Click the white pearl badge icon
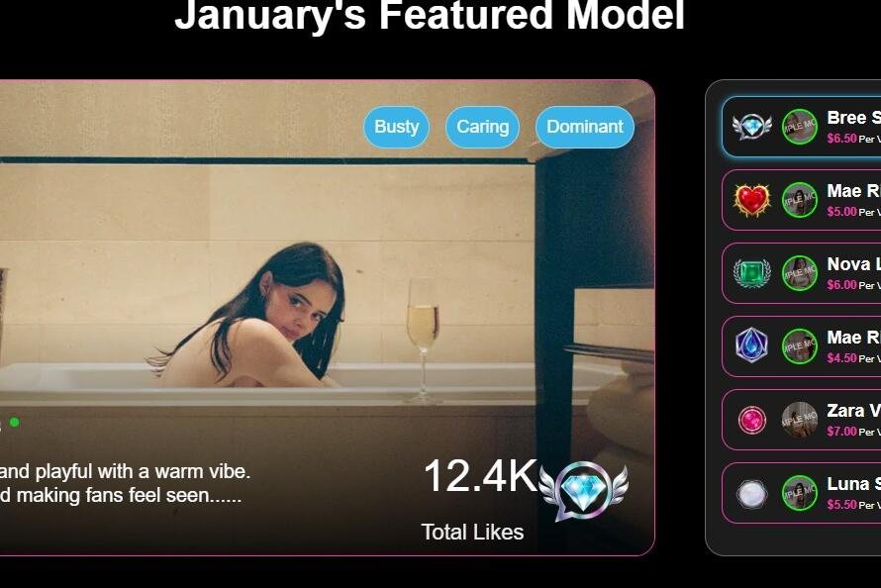881x588 pixels. [x=751, y=493]
